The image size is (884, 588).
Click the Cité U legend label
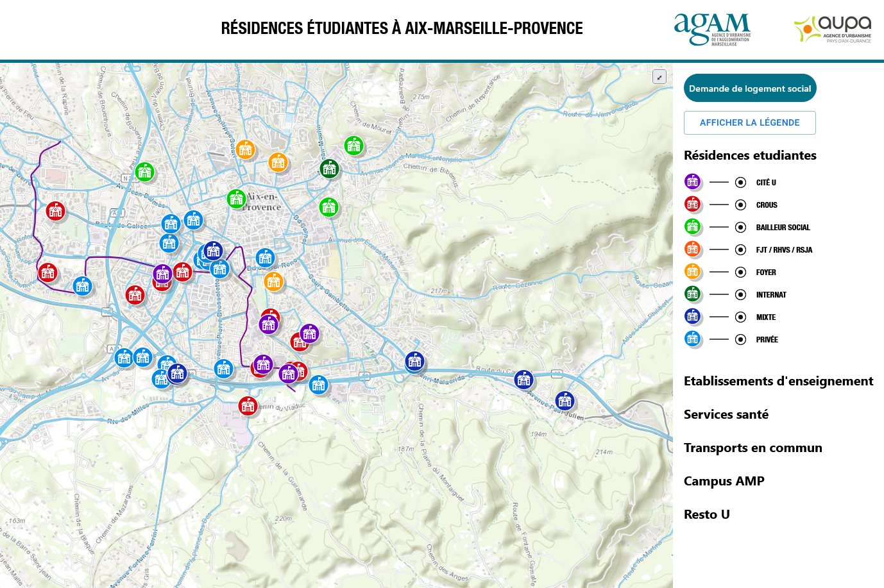[766, 183]
